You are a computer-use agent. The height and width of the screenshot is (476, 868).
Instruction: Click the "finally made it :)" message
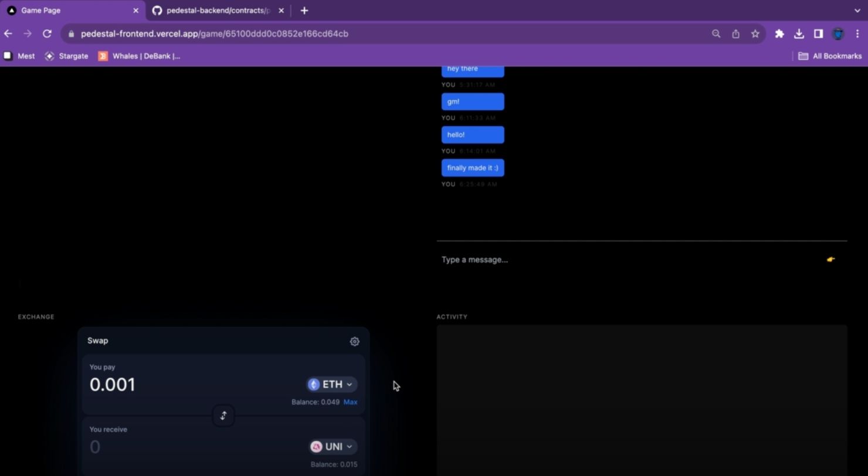click(473, 168)
